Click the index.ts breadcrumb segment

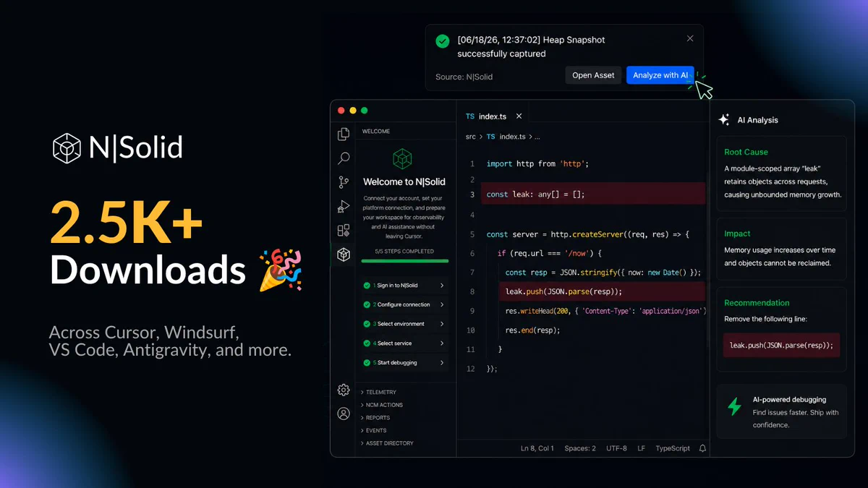point(512,137)
